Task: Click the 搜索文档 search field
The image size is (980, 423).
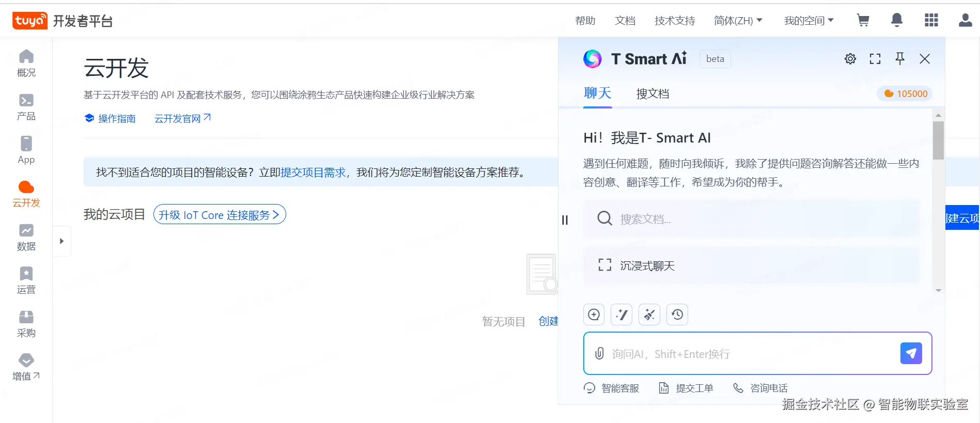Action: pos(751,219)
